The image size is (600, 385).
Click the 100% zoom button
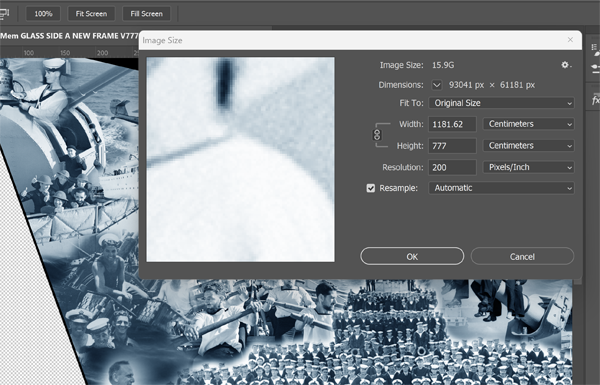click(x=43, y=14)
